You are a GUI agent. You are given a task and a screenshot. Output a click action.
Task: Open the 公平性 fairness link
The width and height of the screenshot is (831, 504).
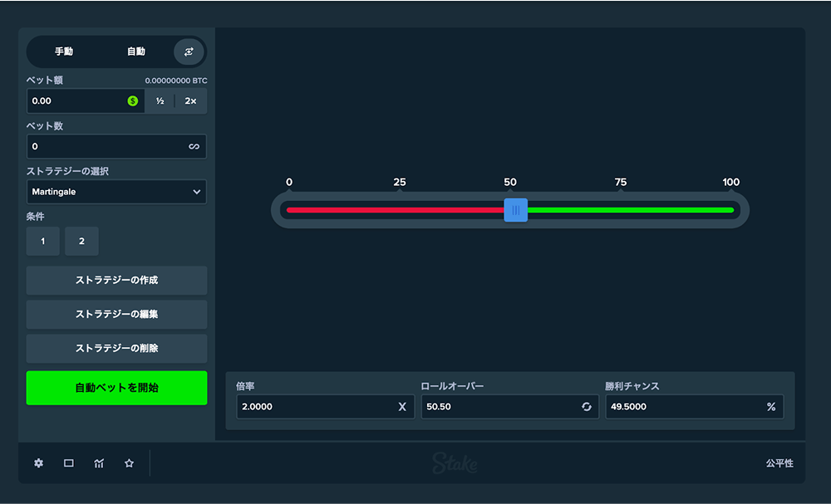[x=779, y=463]
